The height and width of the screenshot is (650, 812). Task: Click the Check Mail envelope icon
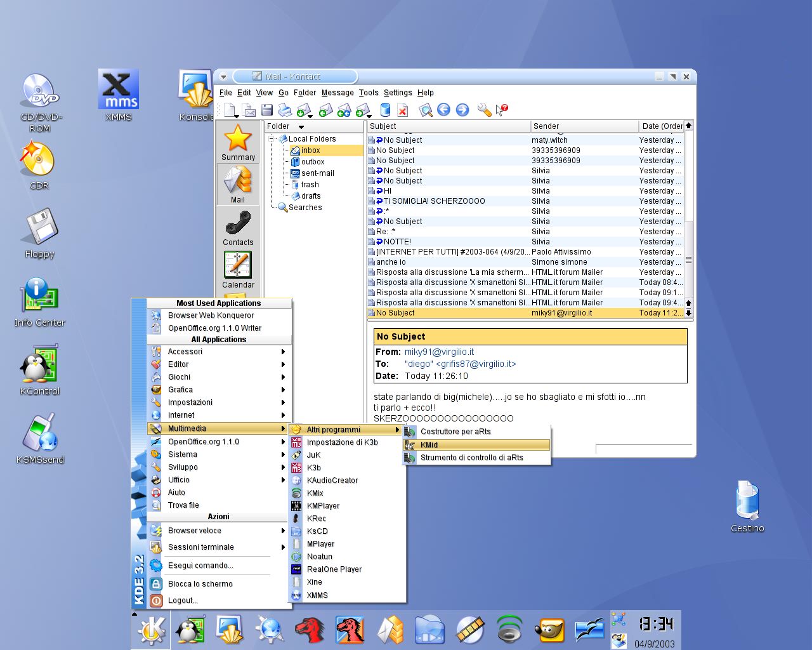click(x=303, y=110)
